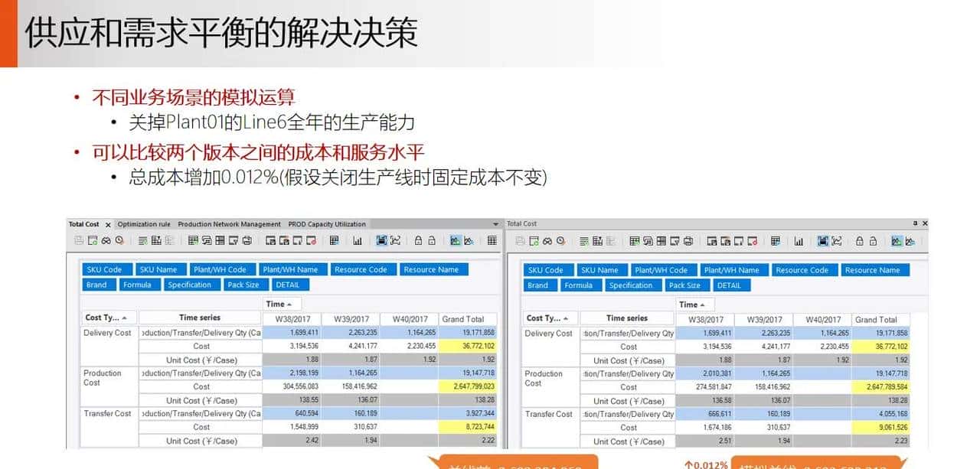The width and height of the screenshot is (980, 469).
Task: Open the save icon on the right panel toolbar
Action: (521, 240)
